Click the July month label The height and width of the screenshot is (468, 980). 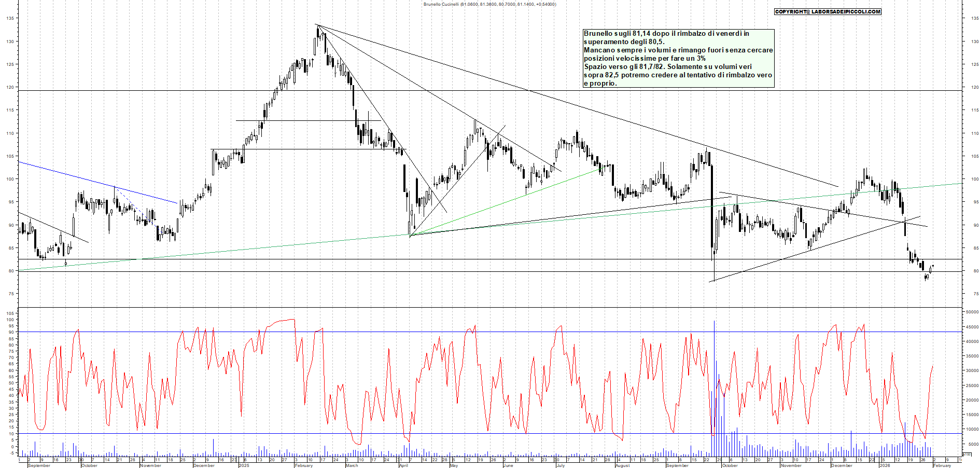560,465
